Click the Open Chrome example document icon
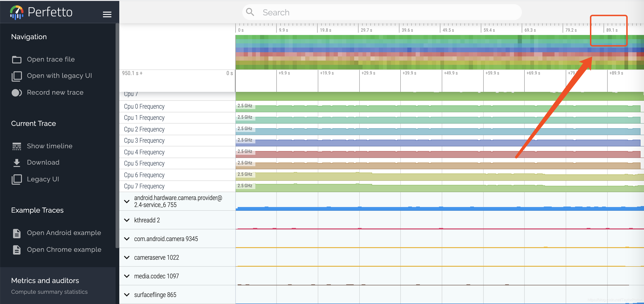This screenshot has height=304, width=644. coord(17,250)
